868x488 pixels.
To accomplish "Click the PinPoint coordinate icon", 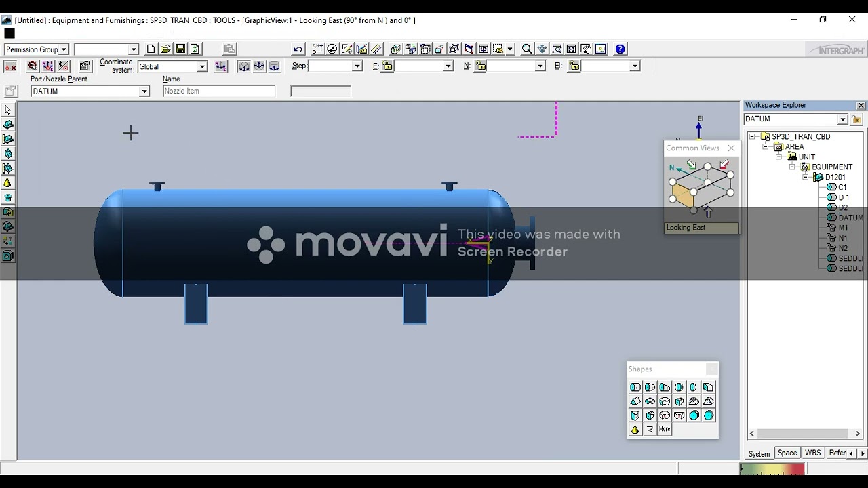I will pyautogui.click(x=317, y=49).
